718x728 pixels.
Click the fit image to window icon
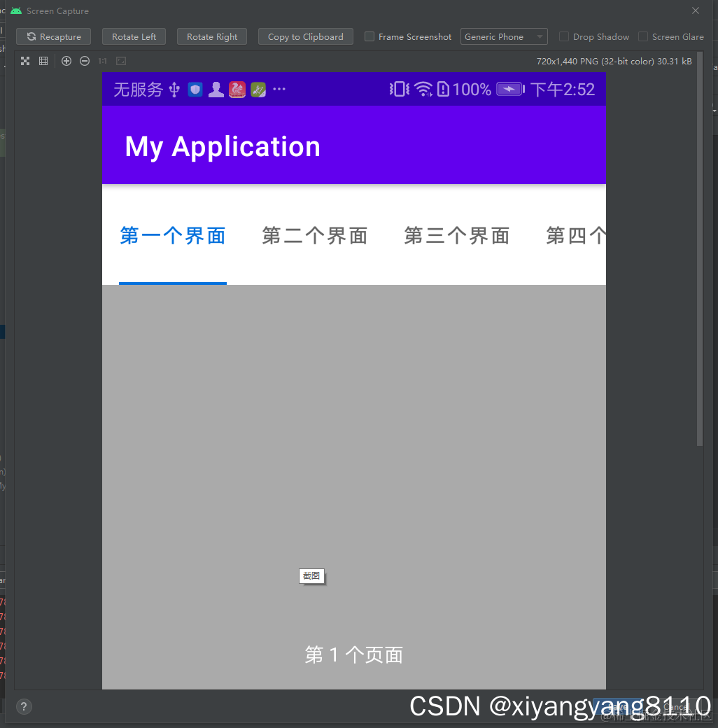120,61
